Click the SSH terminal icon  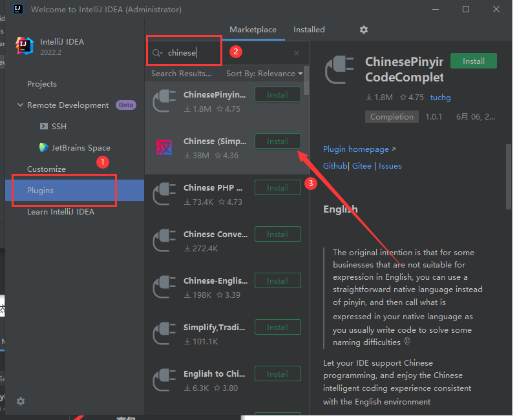43,126
